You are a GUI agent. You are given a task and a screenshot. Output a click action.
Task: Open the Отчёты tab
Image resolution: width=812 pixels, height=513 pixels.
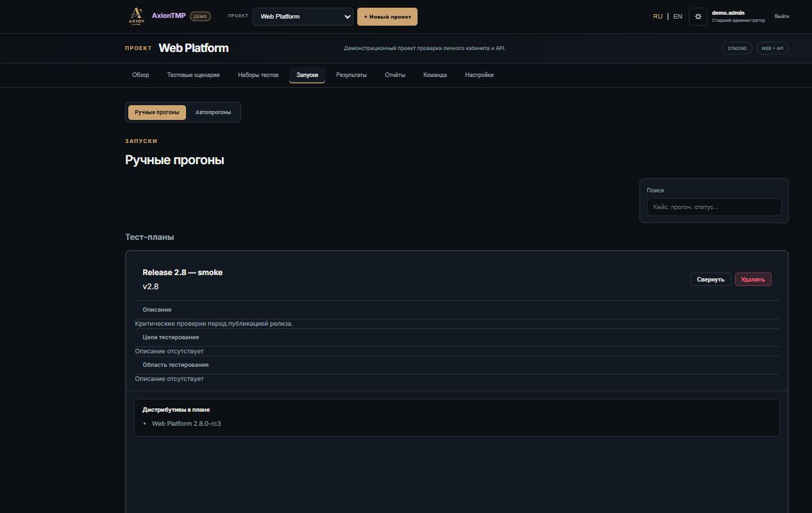(395, 75)
